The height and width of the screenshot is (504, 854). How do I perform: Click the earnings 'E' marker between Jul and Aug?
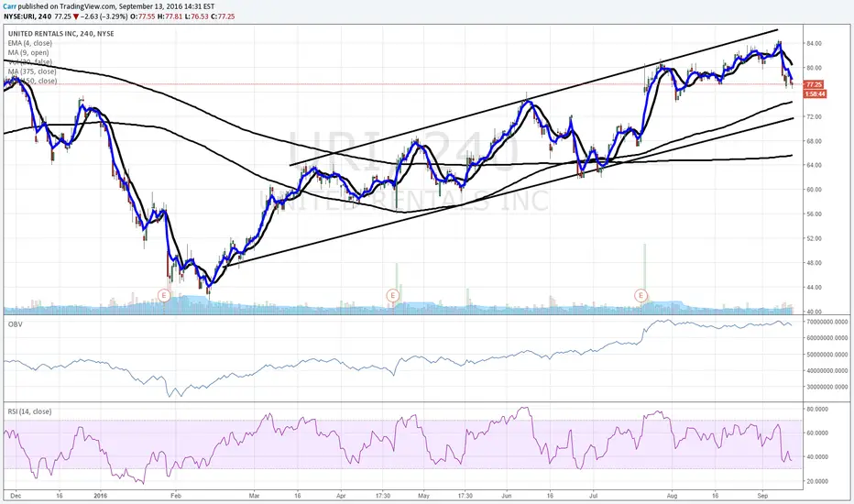(x=641, y=295)
